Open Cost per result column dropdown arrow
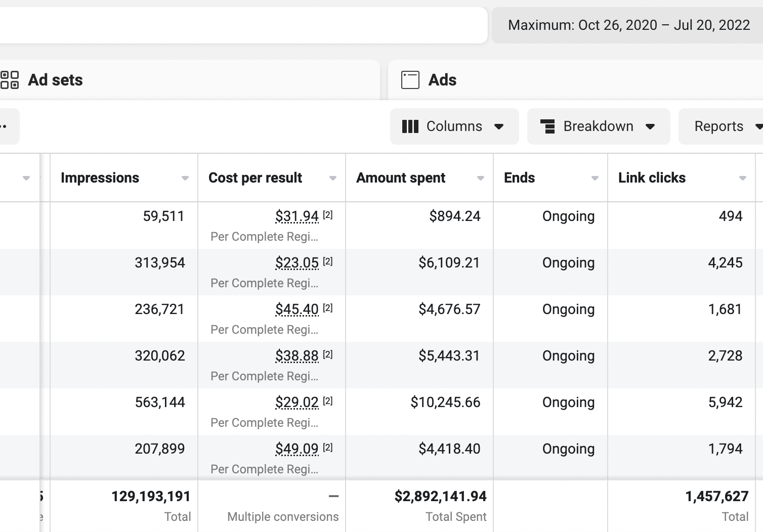This screenshot has height=532, width=763. pyautogui.click(x=333, y=178)
